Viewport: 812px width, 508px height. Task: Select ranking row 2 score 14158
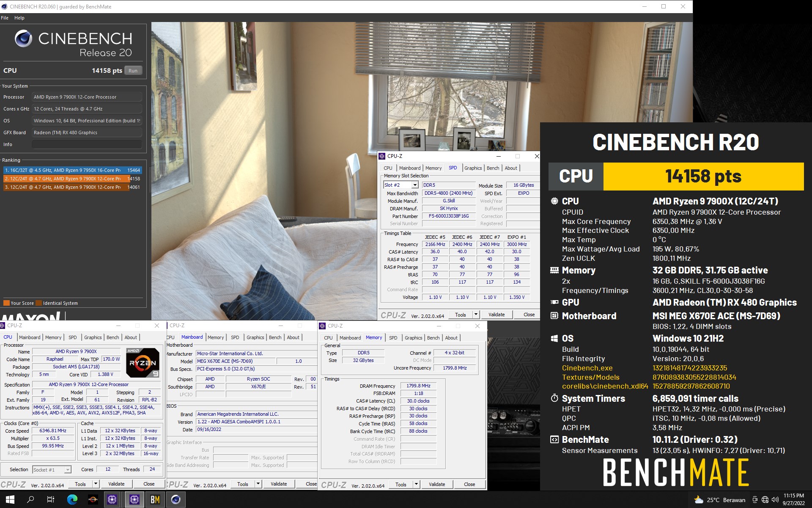pyautogui.click(x=72, y=179)
